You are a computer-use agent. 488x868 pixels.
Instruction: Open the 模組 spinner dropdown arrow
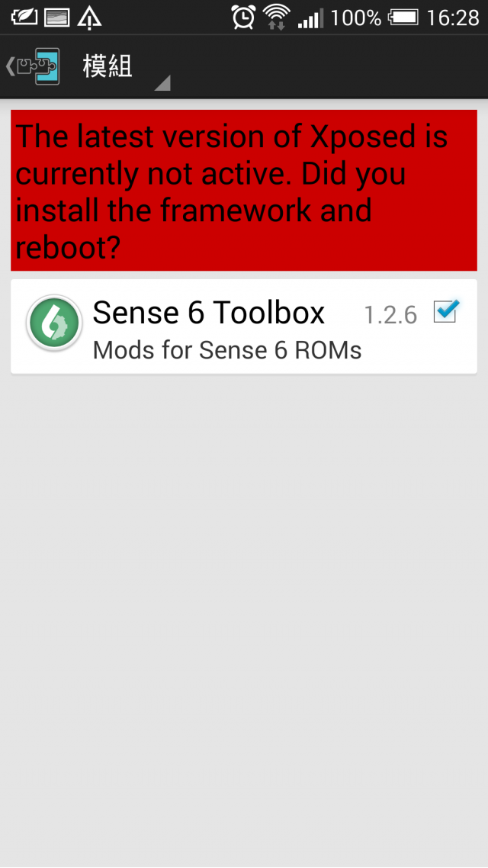coord(162,83)
